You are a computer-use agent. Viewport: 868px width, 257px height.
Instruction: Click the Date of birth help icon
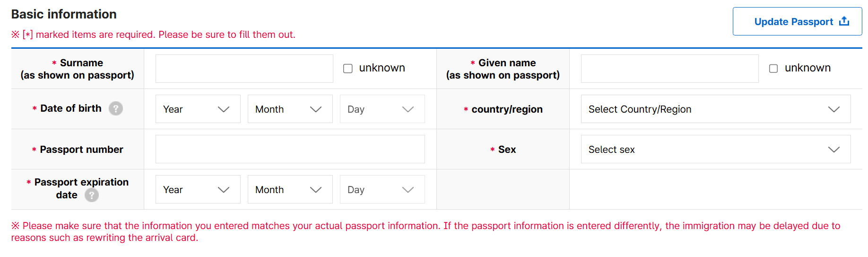[116, 108]
